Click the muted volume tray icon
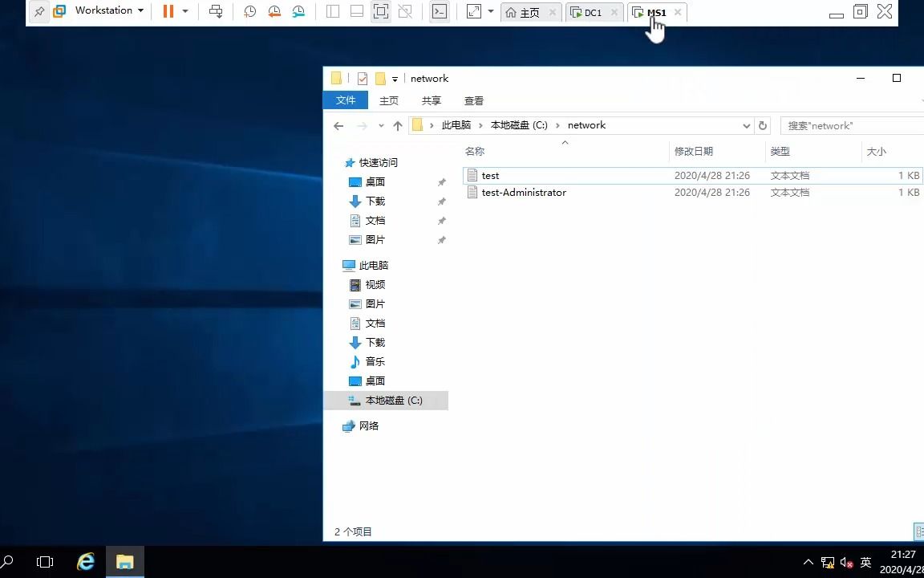 pos(846,562)
